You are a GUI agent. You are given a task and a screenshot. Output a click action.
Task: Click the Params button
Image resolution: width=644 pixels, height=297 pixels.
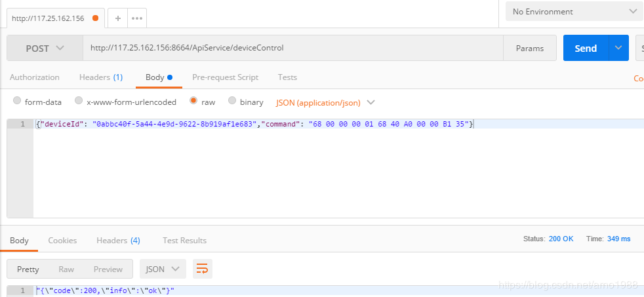tap(530, 48)
